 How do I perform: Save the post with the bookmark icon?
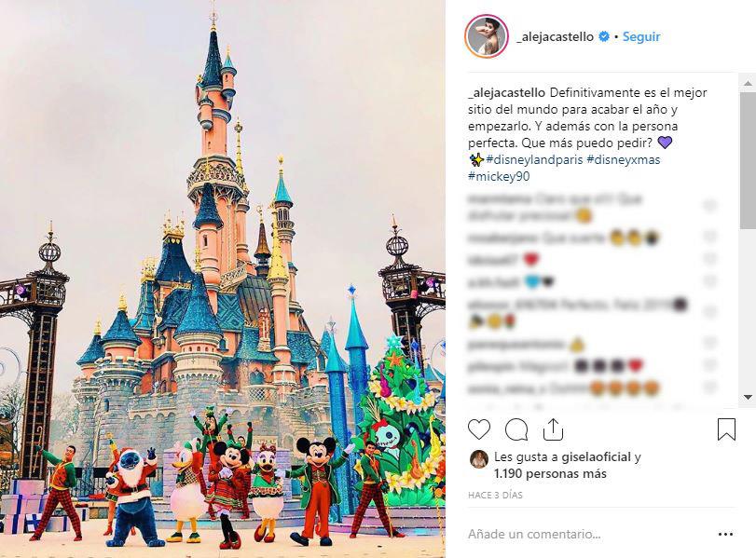[x=726, y=429]
